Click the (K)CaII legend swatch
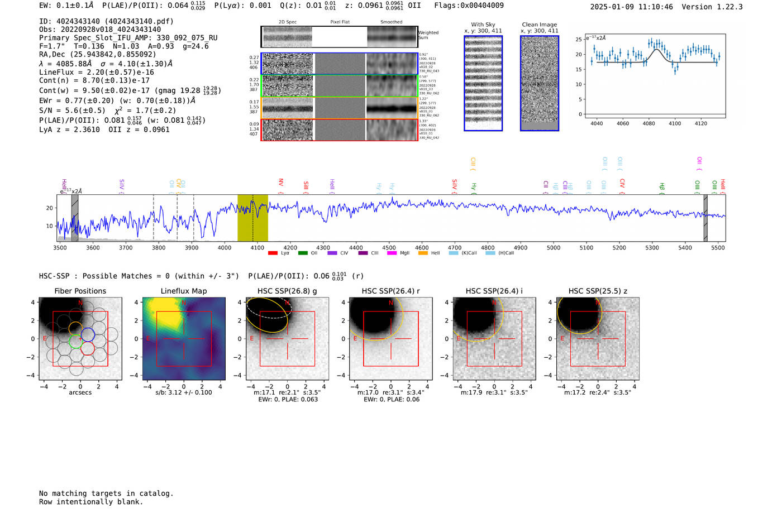 pyautogui.click(x=454, y=253)
